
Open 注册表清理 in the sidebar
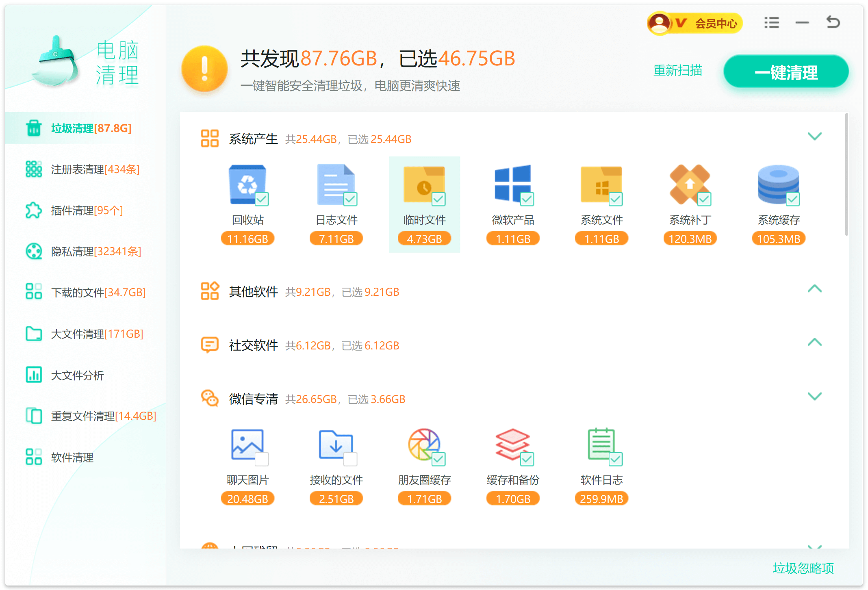tap(94, 169)
